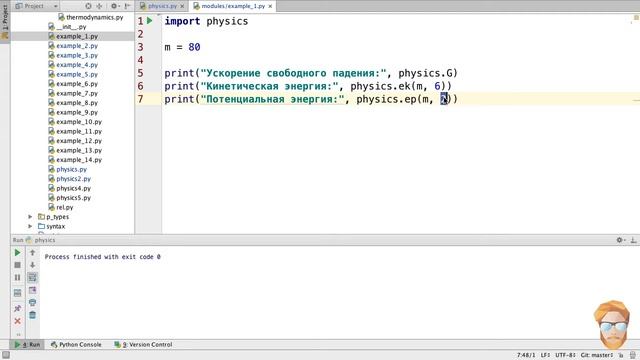The image size is (640, 360).
Task: Toggle soft-wrap in the Run console
Action: [33, 278]
